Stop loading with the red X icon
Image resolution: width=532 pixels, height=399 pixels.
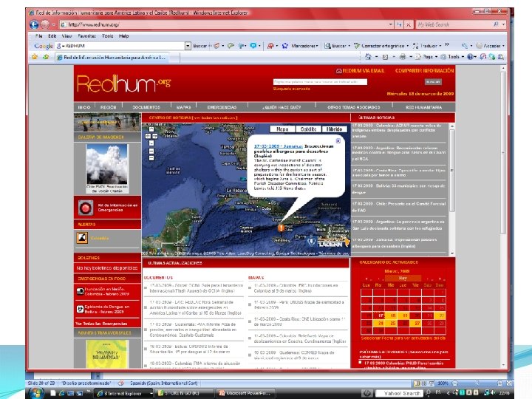[409, 24]
